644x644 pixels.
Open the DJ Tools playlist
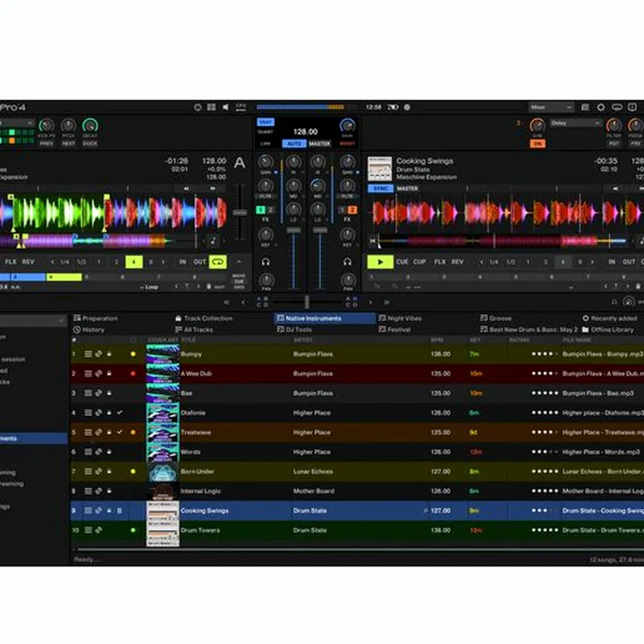pyautogui.click(x=294, y=329)
